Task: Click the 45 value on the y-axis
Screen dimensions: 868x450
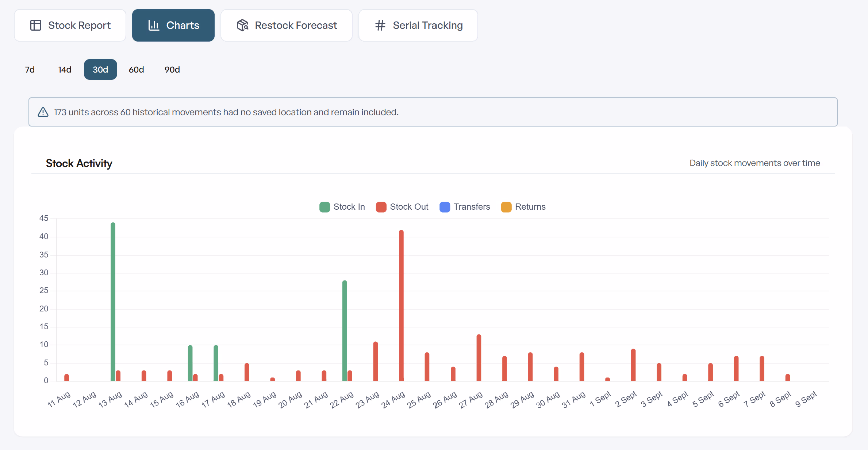Action: [44, 218]
